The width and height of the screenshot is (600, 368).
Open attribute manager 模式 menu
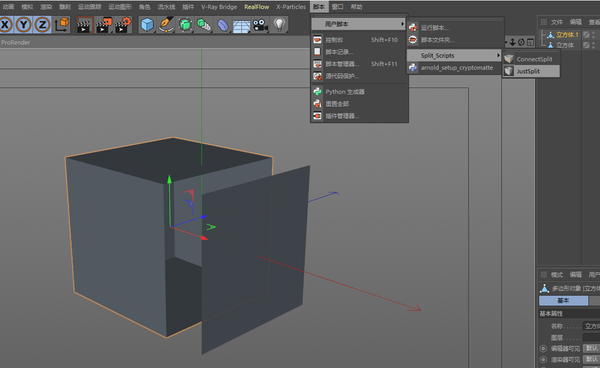pyautogui.click(x=556, y=275)
